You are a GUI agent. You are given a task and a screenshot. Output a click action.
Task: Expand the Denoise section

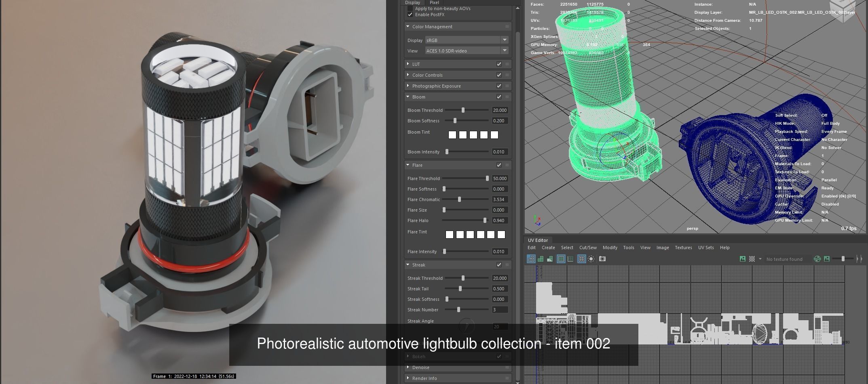pos(408,367)
